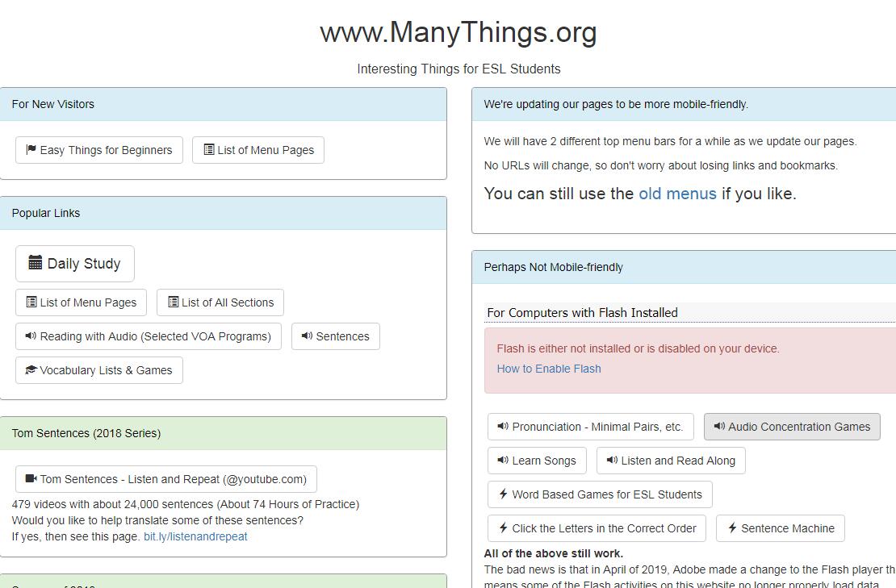Image resolution: width=896 pixels, height=588 pixels.
Task: Go to List of All Sections
Action: pyautogui.click(x=220, y=302)
